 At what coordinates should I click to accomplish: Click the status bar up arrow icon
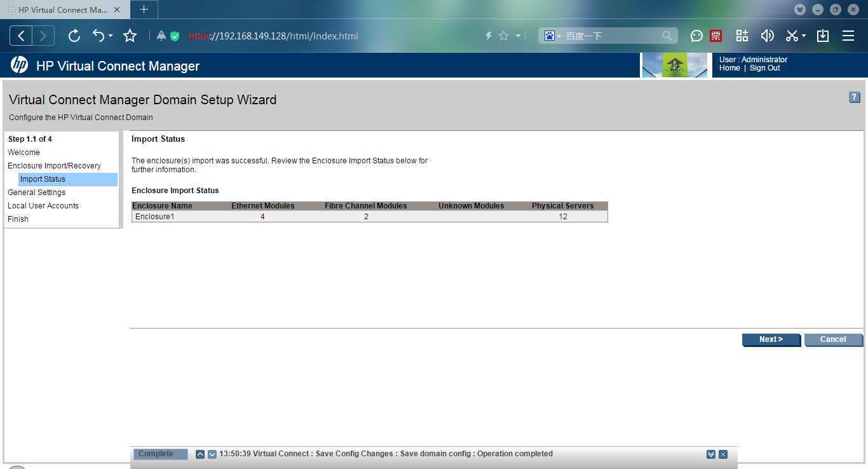click(200, 454)
